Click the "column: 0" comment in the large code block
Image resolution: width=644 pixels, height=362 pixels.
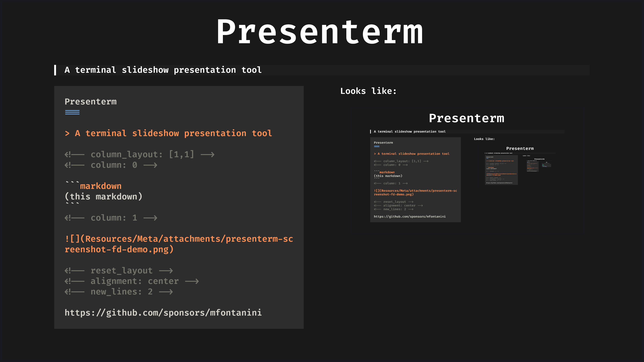click(111, 165)
